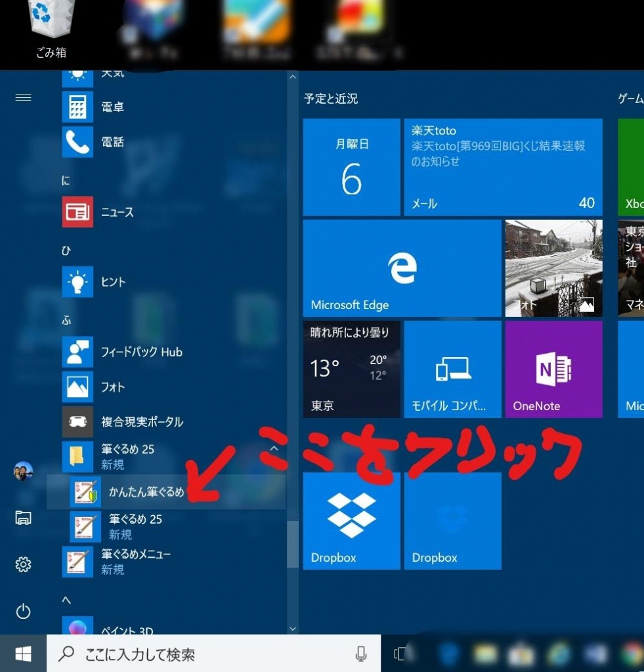The height and width of the screenshot is (672, 644).
Task: Open the 複合現実ポータル headset icon
Action: point(77,422)
